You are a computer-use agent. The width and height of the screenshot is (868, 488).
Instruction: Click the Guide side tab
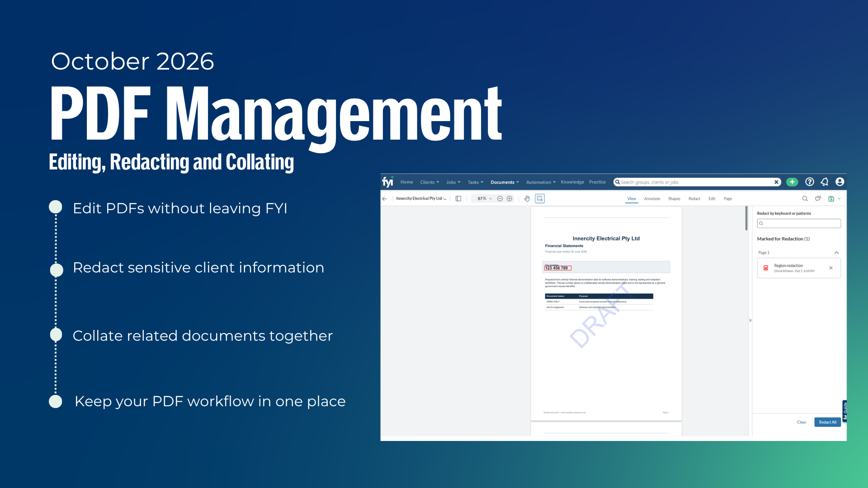(x=844, y=411)
